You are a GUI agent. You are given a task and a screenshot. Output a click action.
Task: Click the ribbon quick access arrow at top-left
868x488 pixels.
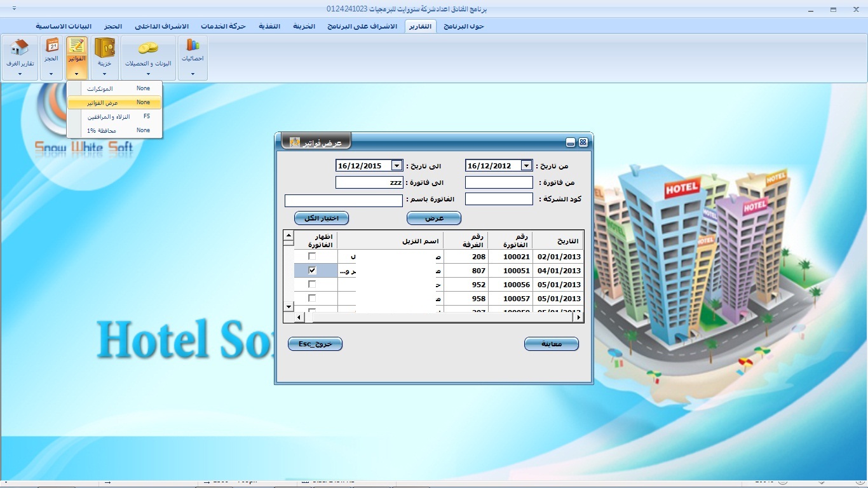point(14,10)
